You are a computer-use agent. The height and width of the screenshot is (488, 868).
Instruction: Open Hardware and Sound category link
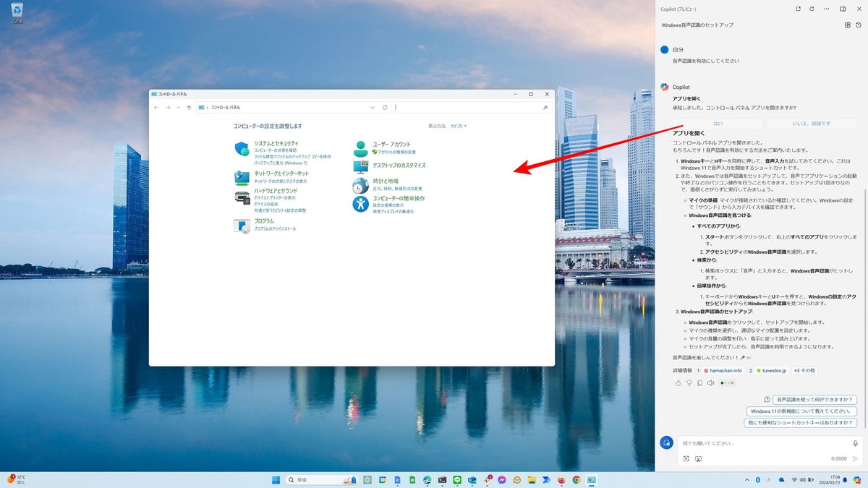coord(276,190)
